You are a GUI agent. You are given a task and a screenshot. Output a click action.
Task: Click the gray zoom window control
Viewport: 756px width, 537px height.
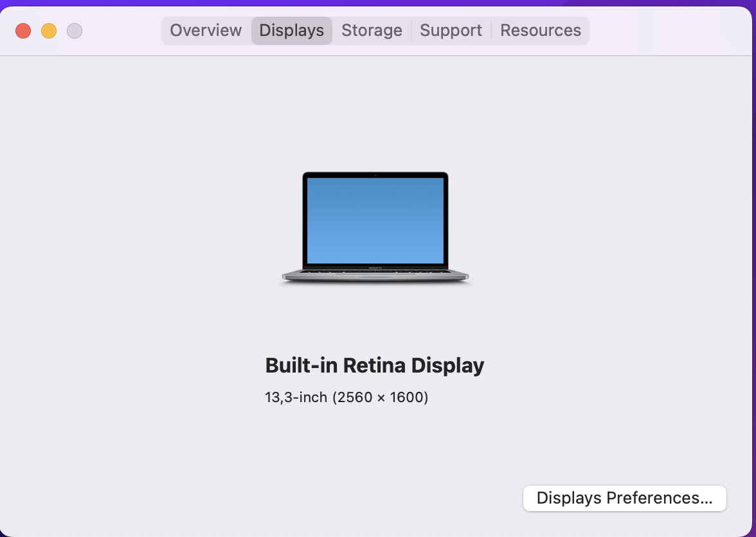coord(74,30)
